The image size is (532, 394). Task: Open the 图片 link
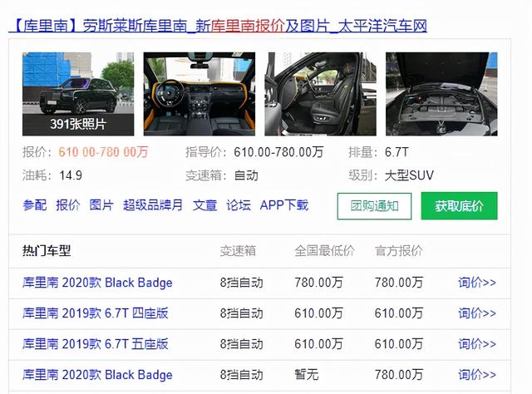101,205
